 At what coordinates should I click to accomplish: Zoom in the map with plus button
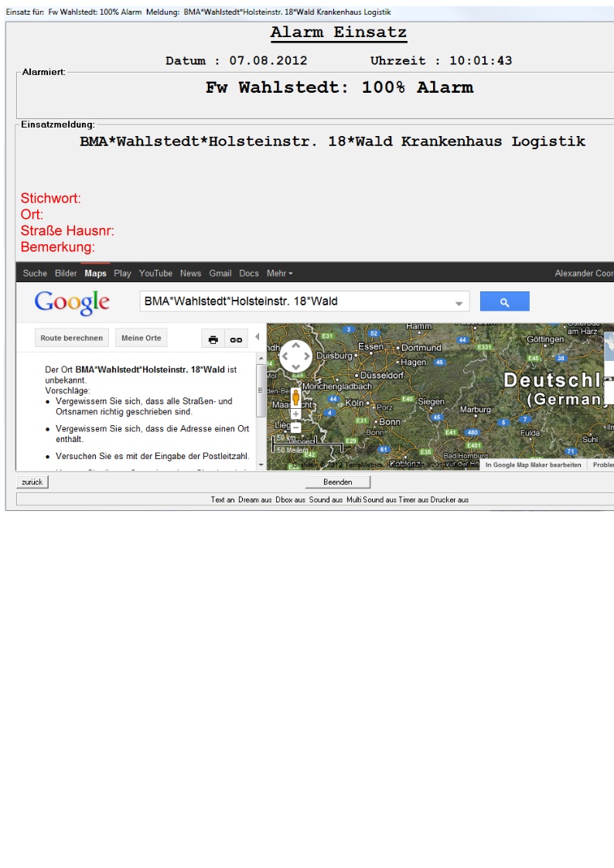click(295, 414)
